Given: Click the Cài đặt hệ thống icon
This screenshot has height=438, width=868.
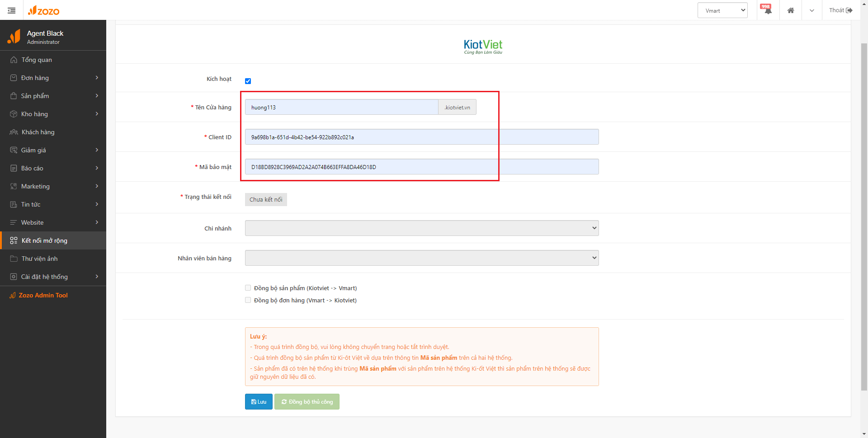Looking at the screenshot, I should tap(14, 277).
